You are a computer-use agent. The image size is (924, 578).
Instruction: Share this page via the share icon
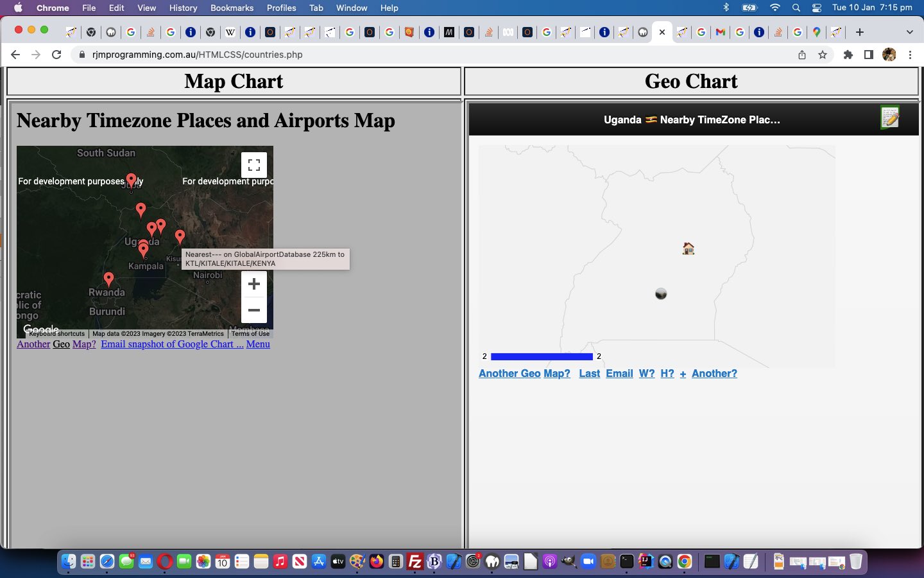coord(802,55)
